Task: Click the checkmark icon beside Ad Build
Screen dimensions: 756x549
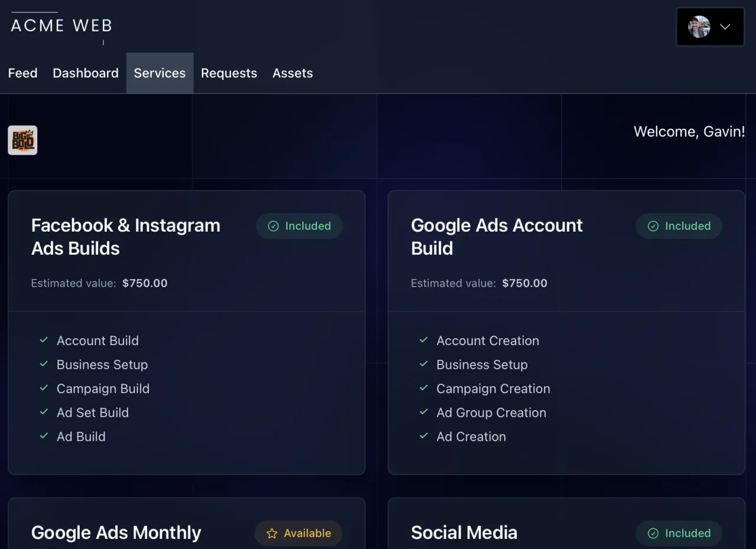Action: [44, 436]
